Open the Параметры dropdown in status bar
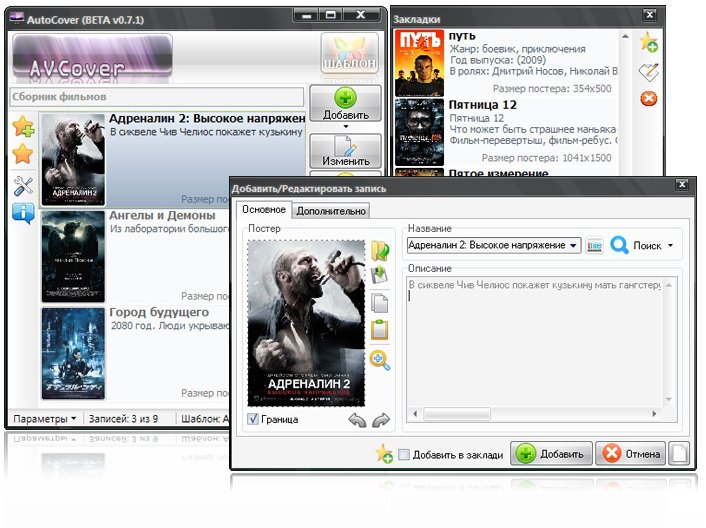706x528 pixels. [44, 418]
